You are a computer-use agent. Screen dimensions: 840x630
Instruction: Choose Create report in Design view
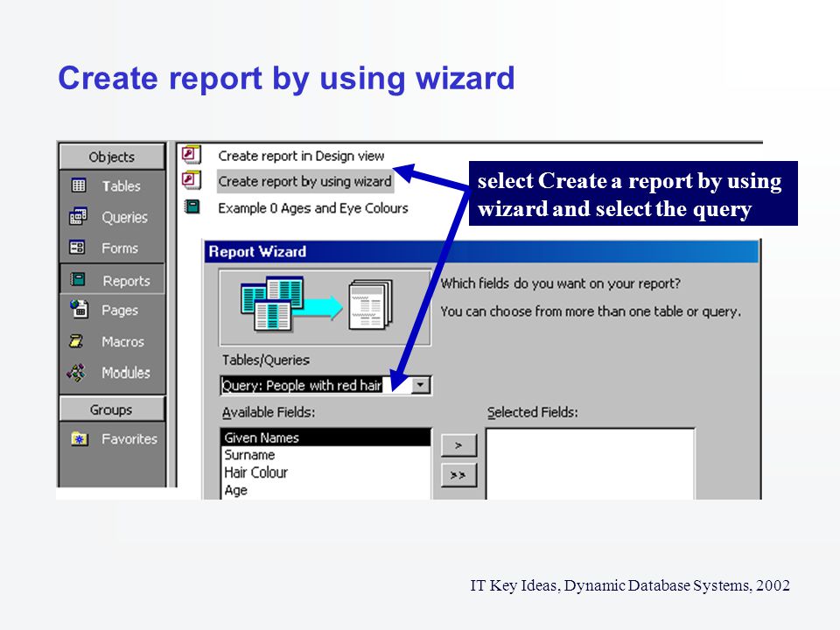click(x=301, y=156)
